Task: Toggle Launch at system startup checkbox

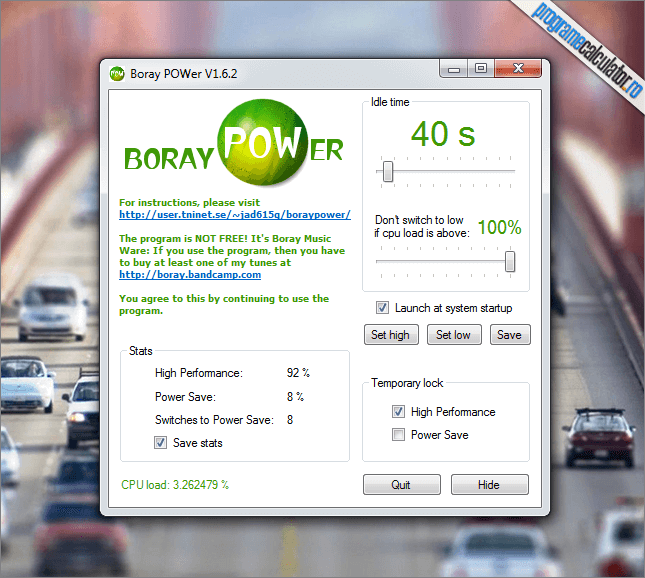Action: point(382,308)
